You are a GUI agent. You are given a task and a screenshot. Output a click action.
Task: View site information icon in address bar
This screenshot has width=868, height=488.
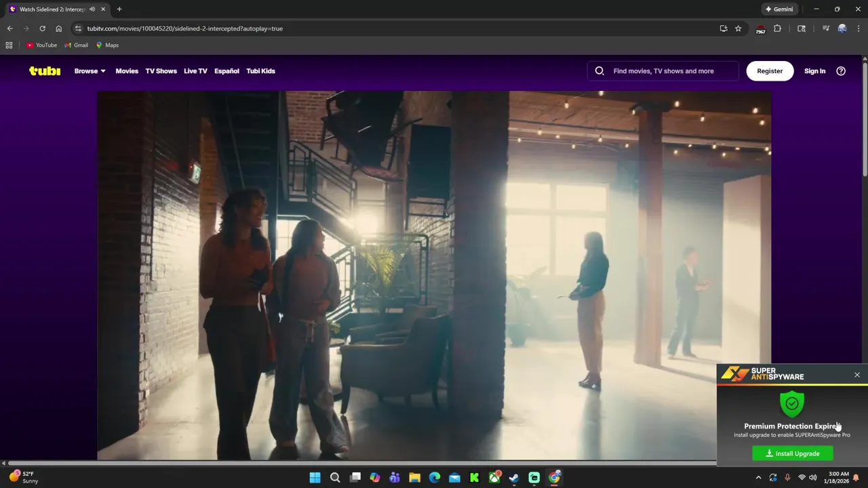coord(78,28)
